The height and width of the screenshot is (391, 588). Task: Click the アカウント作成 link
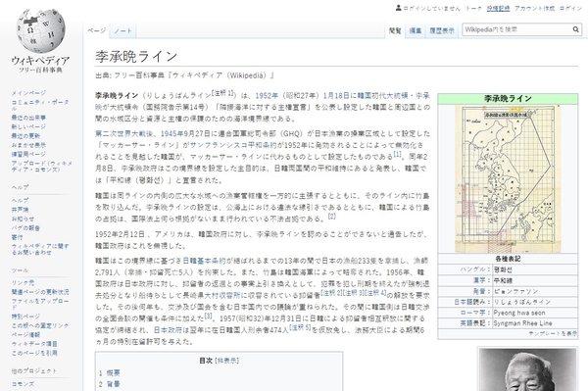[x=534, y=8]
